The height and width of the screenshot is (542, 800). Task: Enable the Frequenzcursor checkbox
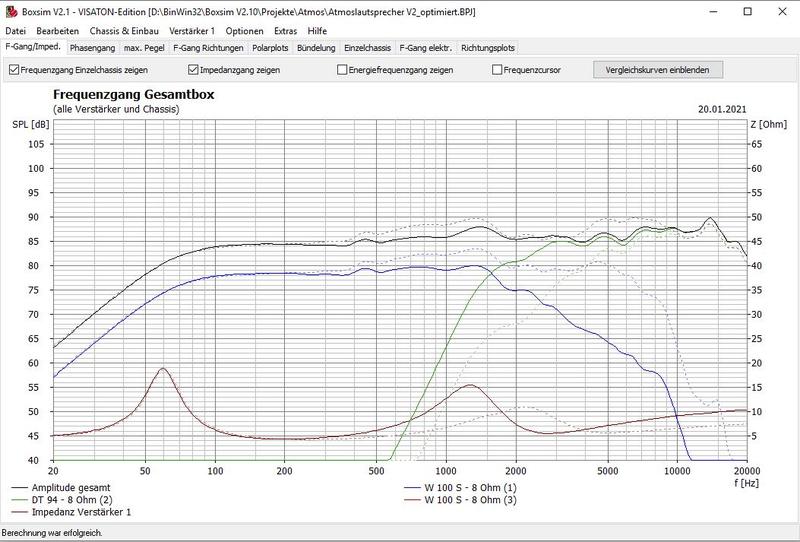click(497, 71)
